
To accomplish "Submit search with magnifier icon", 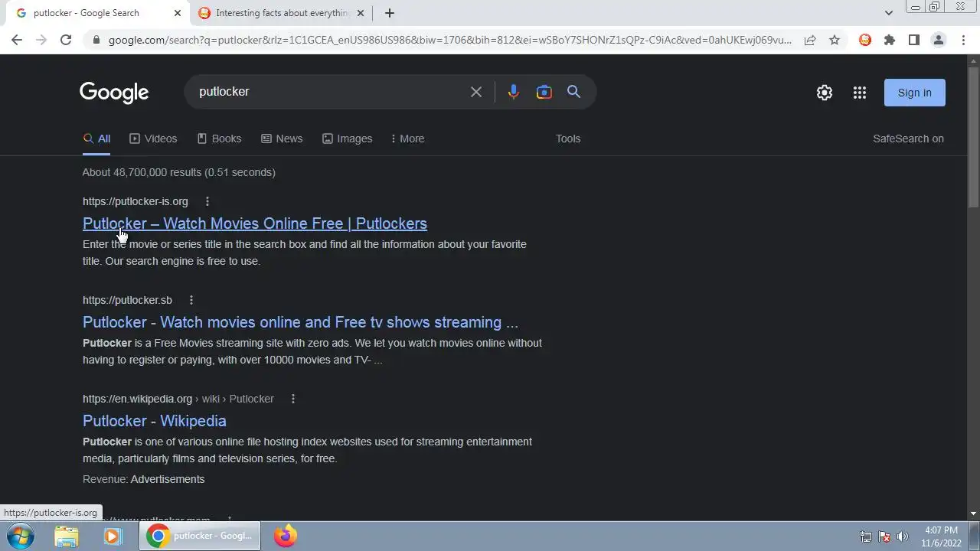I will [x=574, y=92].
